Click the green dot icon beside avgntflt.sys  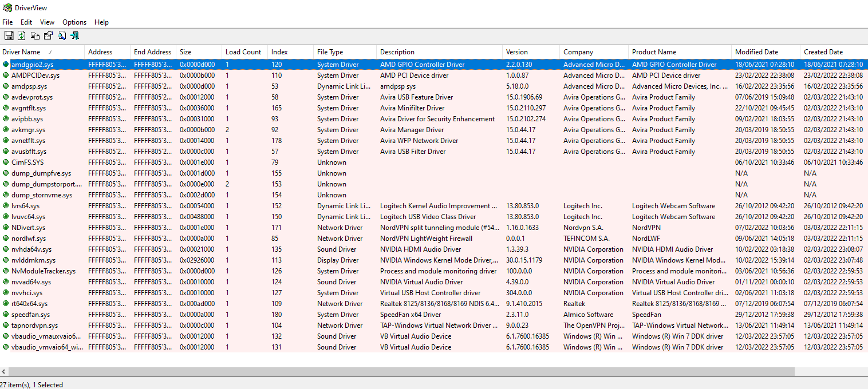click(6, 108)
